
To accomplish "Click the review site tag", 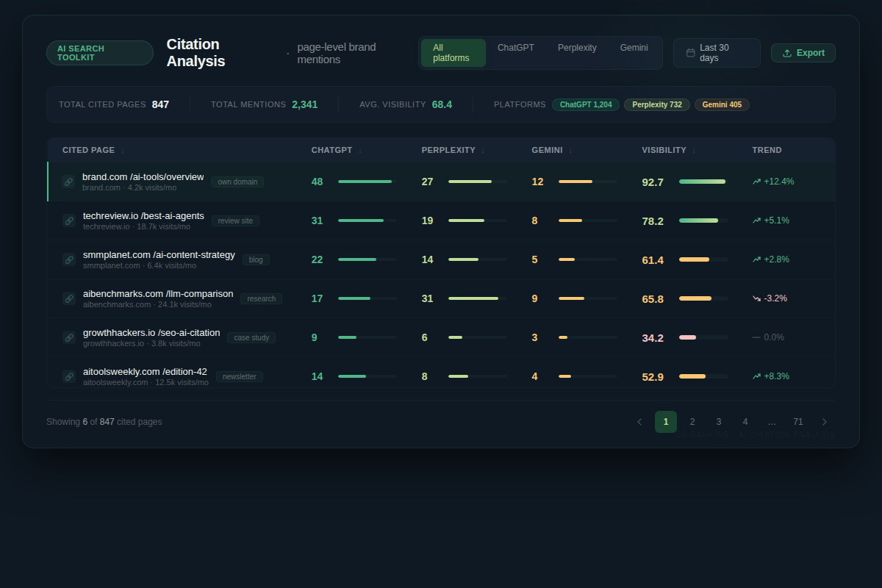I will (235, 220).
